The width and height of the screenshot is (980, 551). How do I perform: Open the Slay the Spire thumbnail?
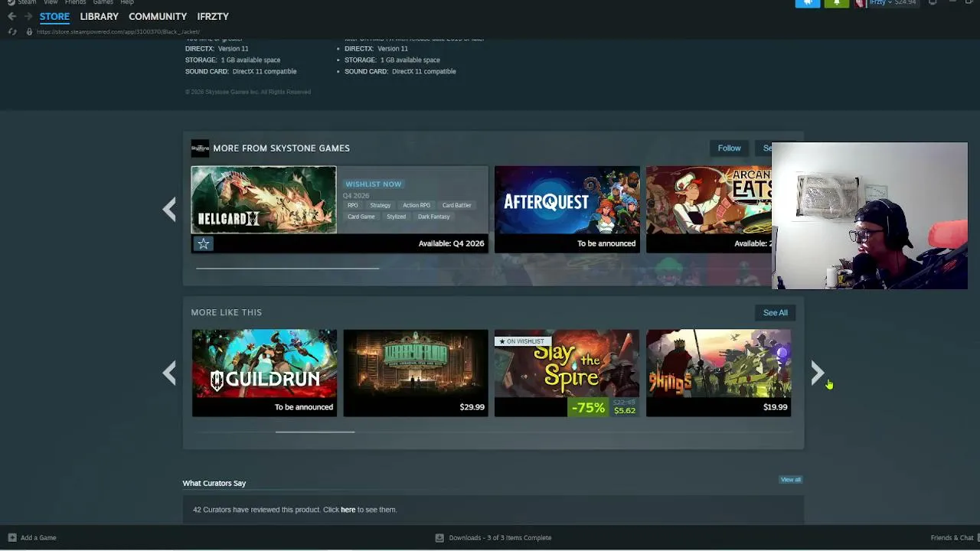pos(567,364)
